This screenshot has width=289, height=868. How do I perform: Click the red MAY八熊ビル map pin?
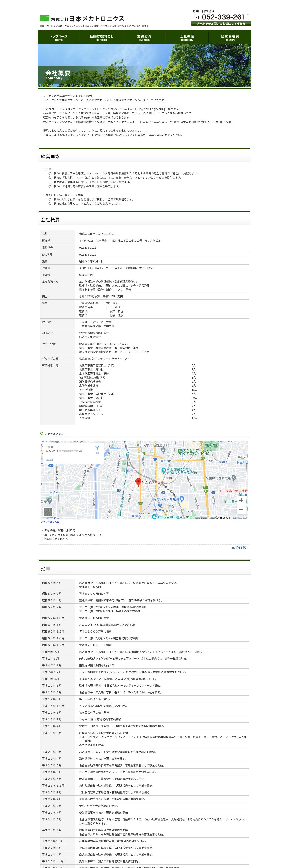point(138,482)
